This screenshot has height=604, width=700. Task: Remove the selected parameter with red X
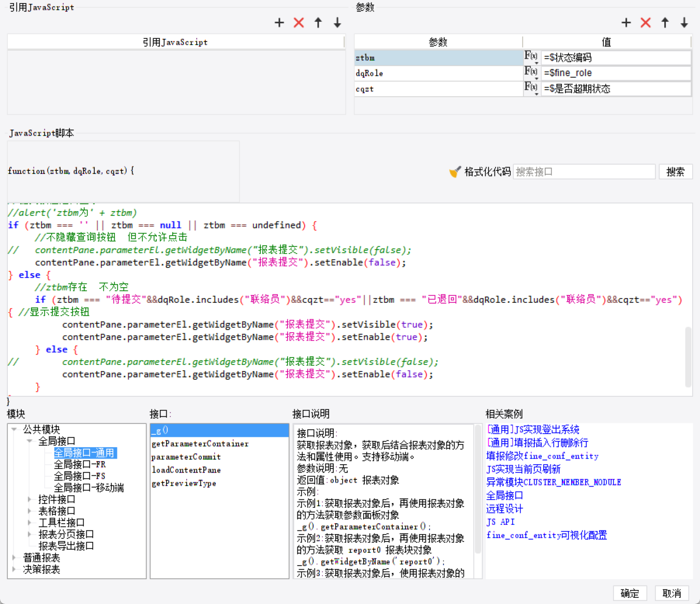coord(646,23)
